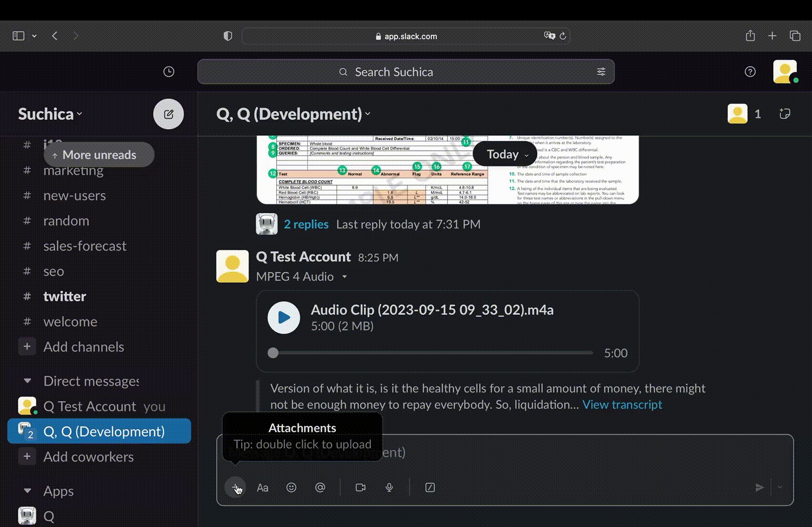
Task: Open search filters in the search bar
Action: point(601,71)
